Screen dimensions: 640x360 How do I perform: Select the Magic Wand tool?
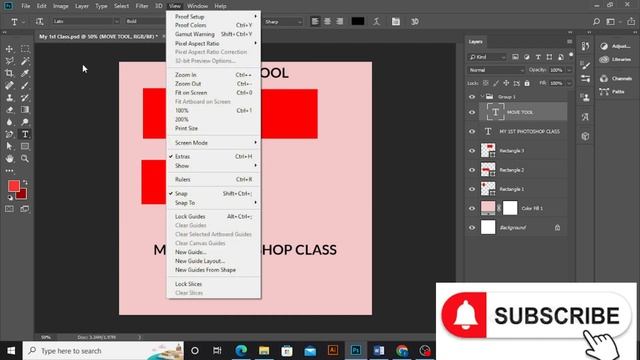25,61
